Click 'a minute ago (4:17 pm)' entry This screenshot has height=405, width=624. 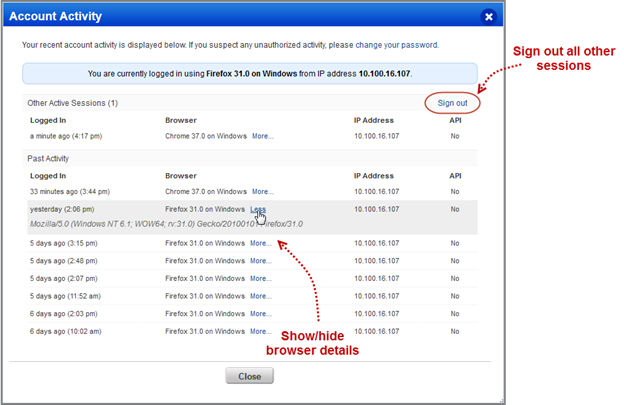pos(66,136)
